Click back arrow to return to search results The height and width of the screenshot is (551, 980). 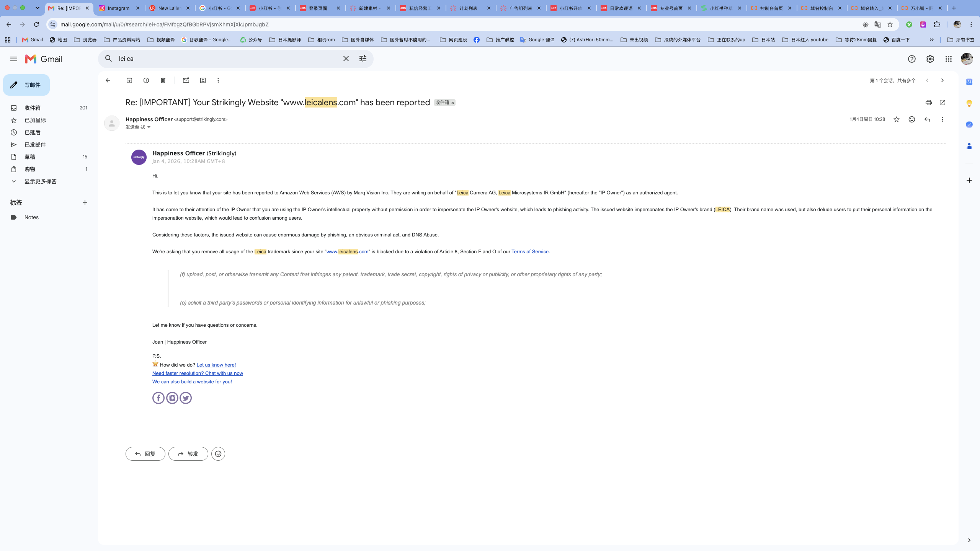(x=108, y=80)
